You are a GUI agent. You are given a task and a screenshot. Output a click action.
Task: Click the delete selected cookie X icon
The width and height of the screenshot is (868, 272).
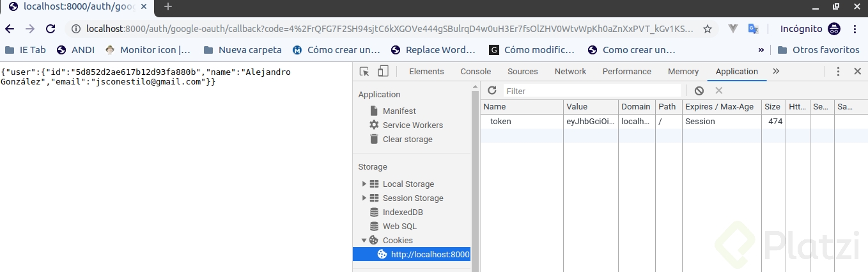[718, 91]
